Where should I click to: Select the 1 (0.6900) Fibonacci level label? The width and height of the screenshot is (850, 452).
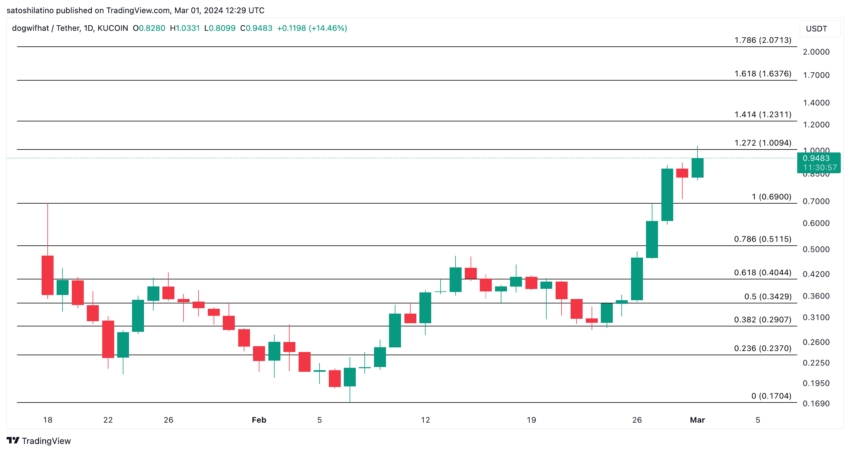(x=771, y=197)
